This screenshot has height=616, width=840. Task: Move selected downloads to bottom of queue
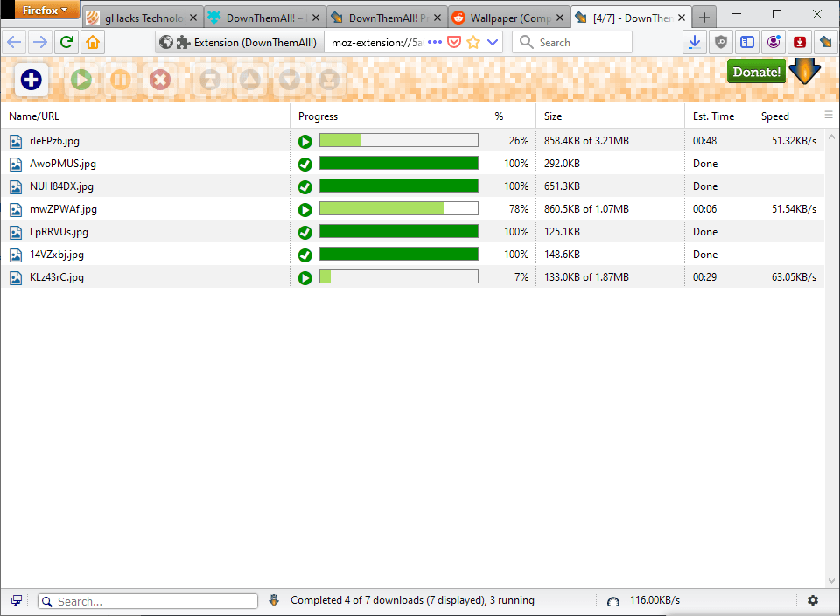329,80
